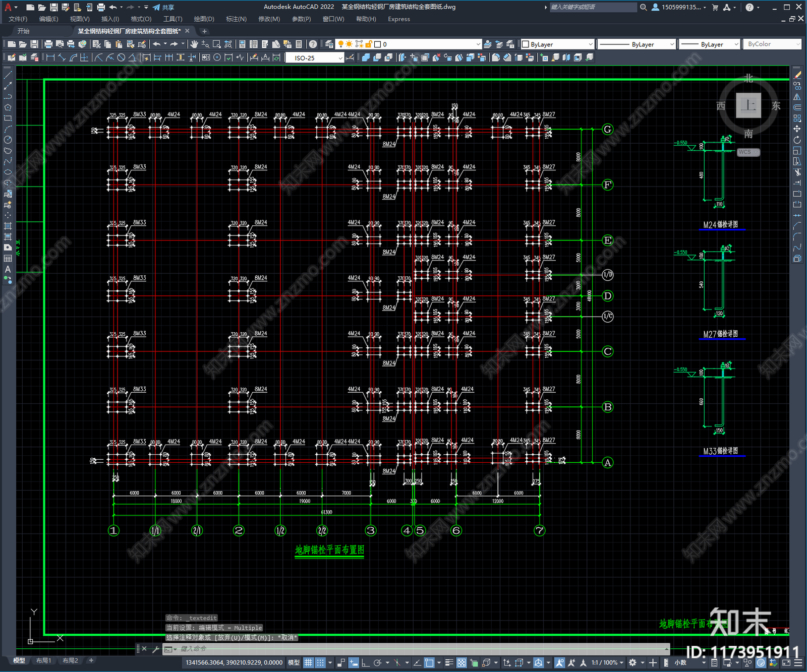Click the Plot printer icon in standard toolbar
Image resolution: width=807 pixels, height=672 pixels.
[x=48, y=44]
